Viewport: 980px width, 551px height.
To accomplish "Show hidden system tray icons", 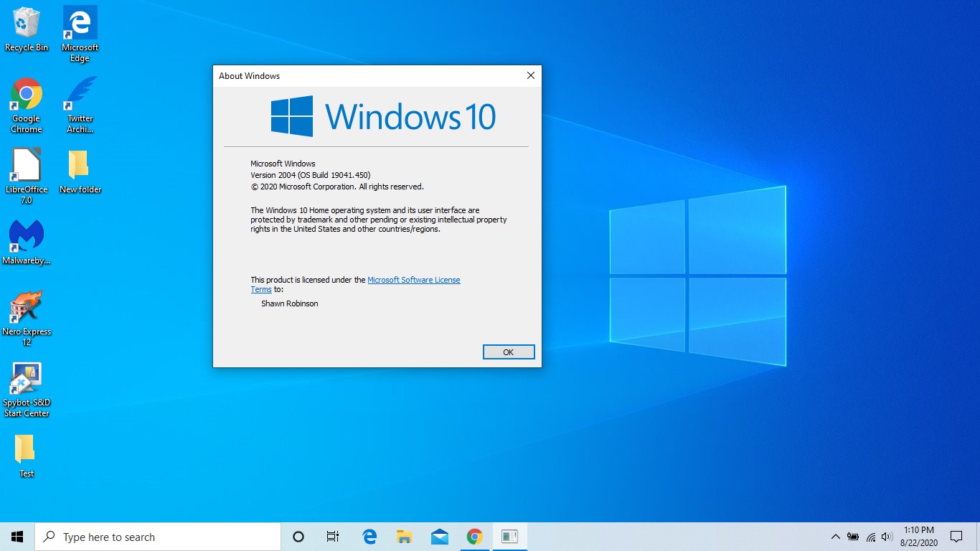I will pyautogui.click(x=835, y=537).
